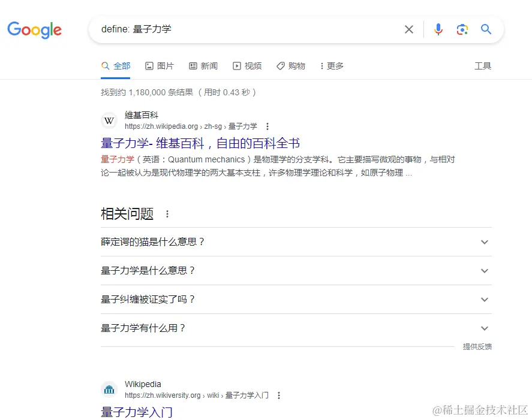This screenshot has width=532, height=420.
Task: Click the Wikipedia W favicon of first result
Action: [x=109, y=120]
